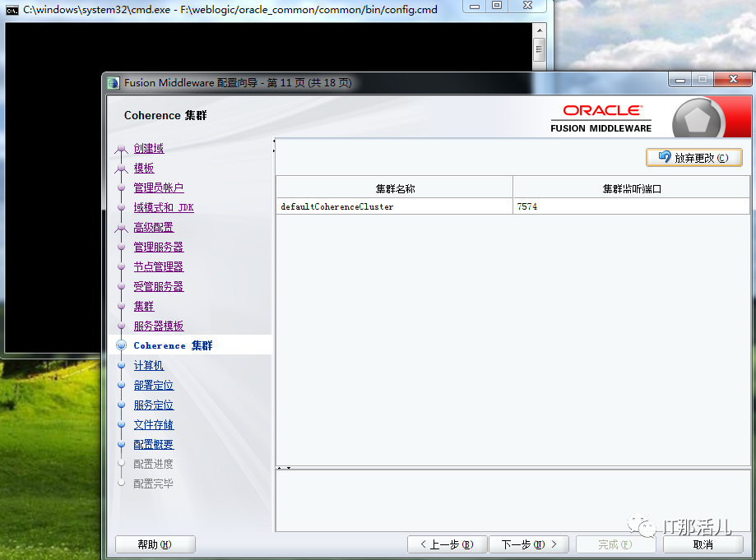This screenshot has width=756, height=560.
Task: Click the Fusion Middleware wizard title bar icon
Action: [114, 83]
